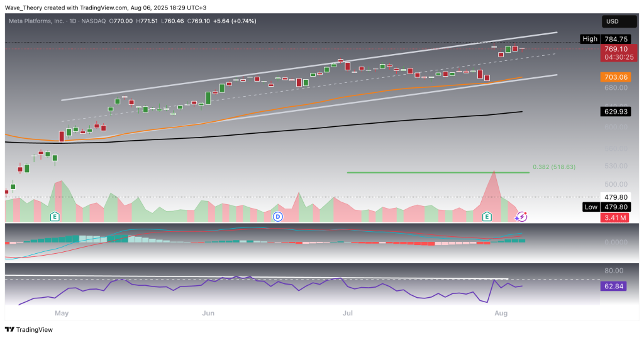This screenshot has height=338, width=644.
Task: Click the black moving average value 629.93
Action: tap(616, 111)
